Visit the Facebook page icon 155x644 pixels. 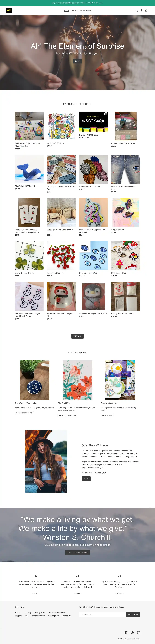[x=126, y=632]
